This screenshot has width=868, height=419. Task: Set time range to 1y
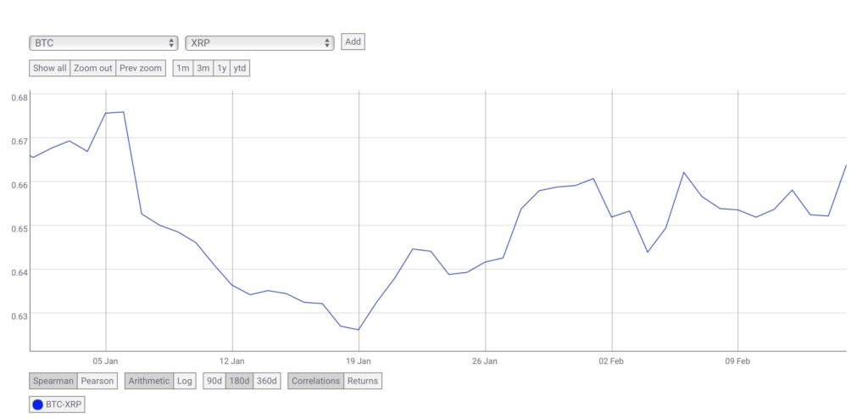tap(222, 68)
